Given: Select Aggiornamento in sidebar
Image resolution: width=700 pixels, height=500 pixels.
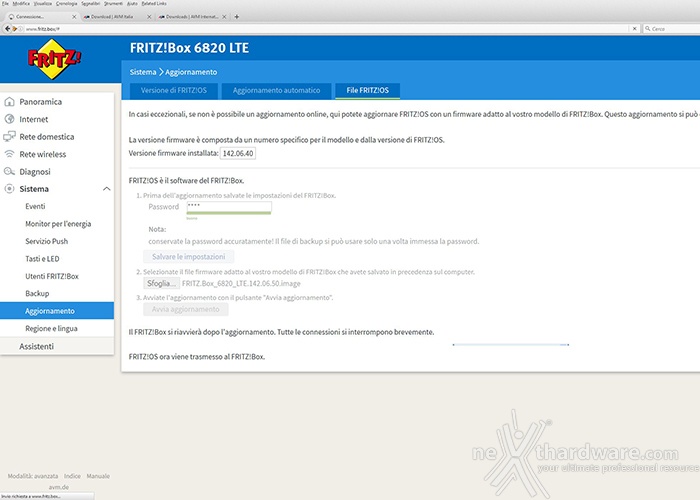Looking at the screenshot, I should pyautogui.click(x=57, y=311).
